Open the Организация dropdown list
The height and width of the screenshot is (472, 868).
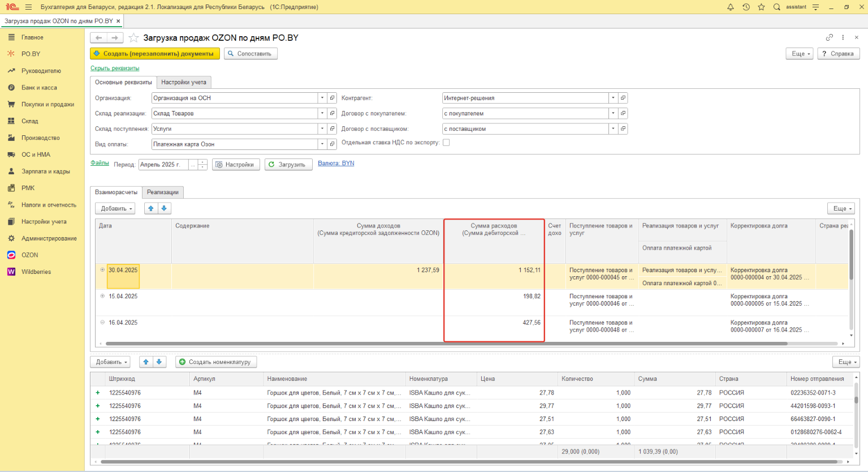(322, 98)
